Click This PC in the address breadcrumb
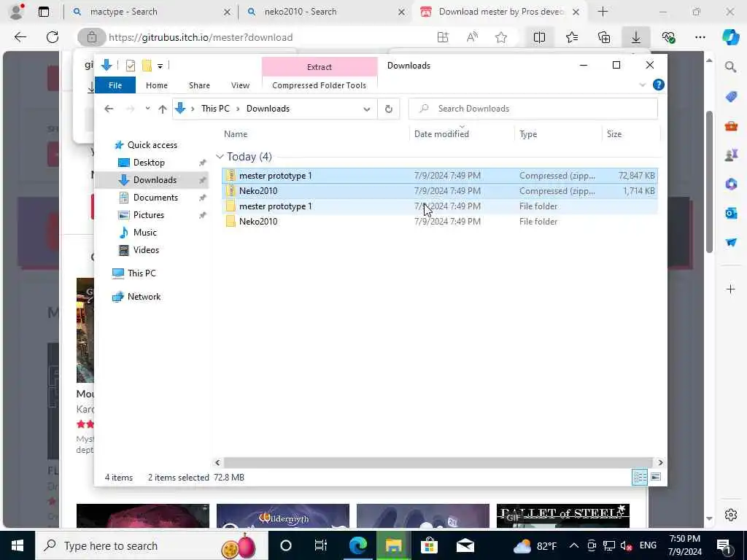 tap(215, 109)
